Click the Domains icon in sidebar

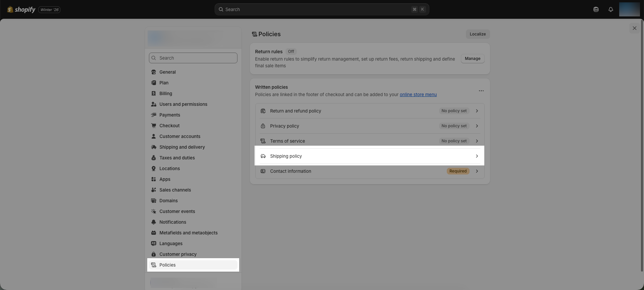(154, 201)
